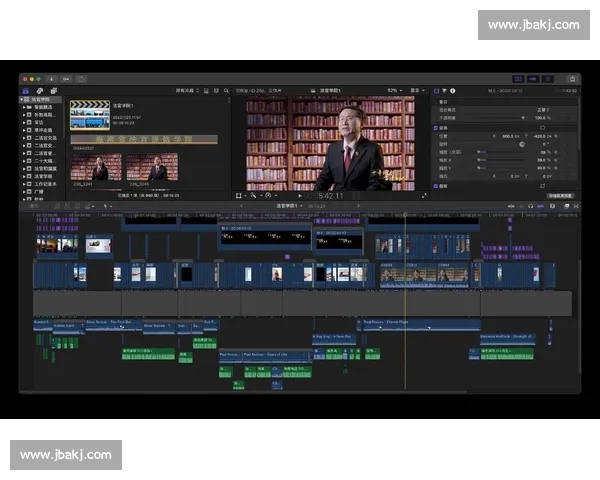This screenshot has height=480, width=600.
Task: Open the Photos and Audio sidebar
Action: point(40,90)
